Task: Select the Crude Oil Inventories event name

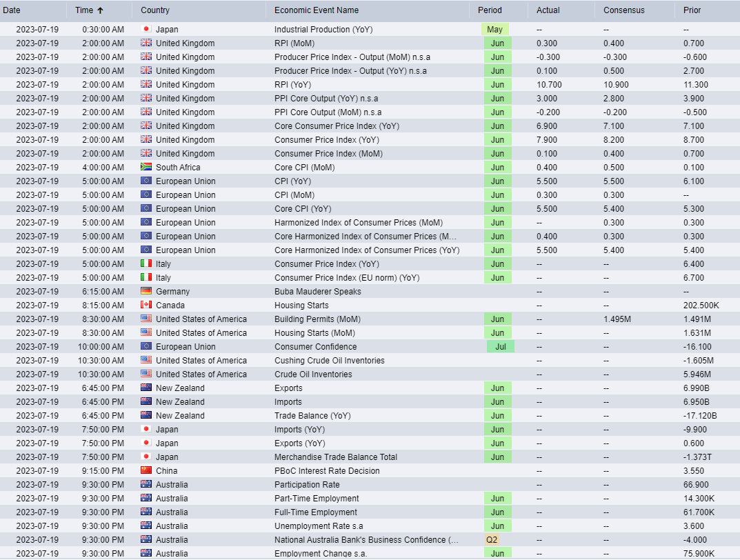Action: [x=313, y=374]
